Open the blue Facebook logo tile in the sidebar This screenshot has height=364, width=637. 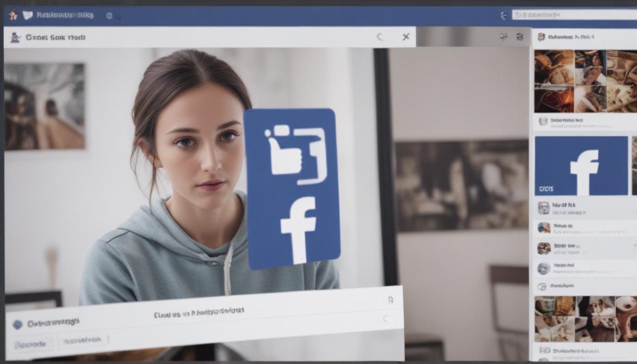(x=582, y=165)
